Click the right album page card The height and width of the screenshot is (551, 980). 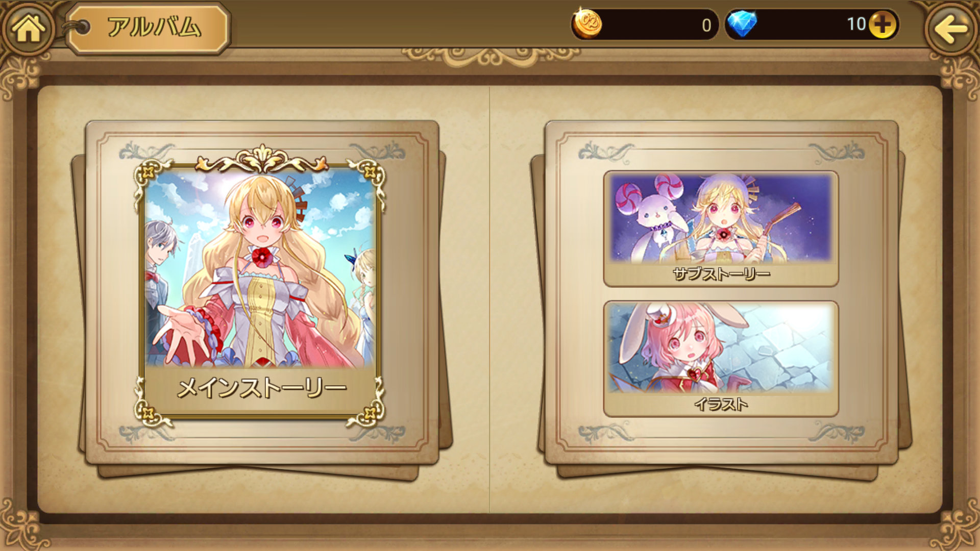tap(721, 292)
